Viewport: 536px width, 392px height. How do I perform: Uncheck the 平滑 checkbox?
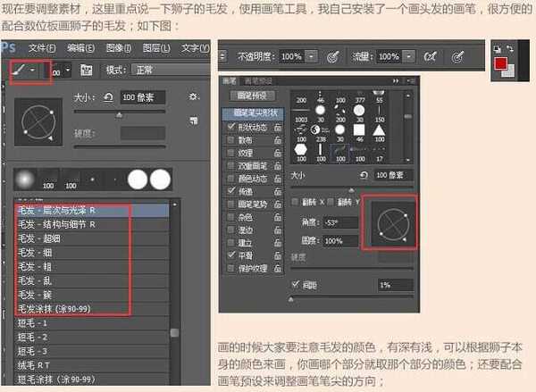(x=230, y=254)
